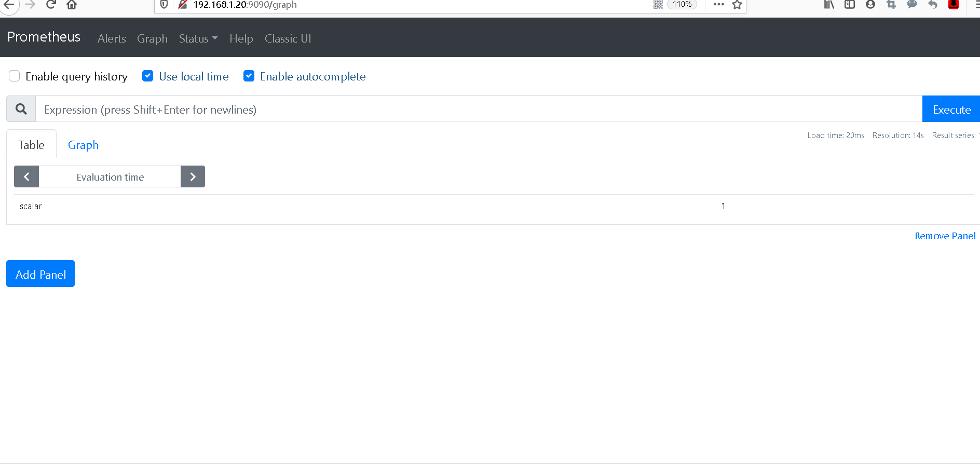The width and height of the screenshot is (980, 464).
Task: Click the Load time: 20ms text
Action: (x=836, y=135)
